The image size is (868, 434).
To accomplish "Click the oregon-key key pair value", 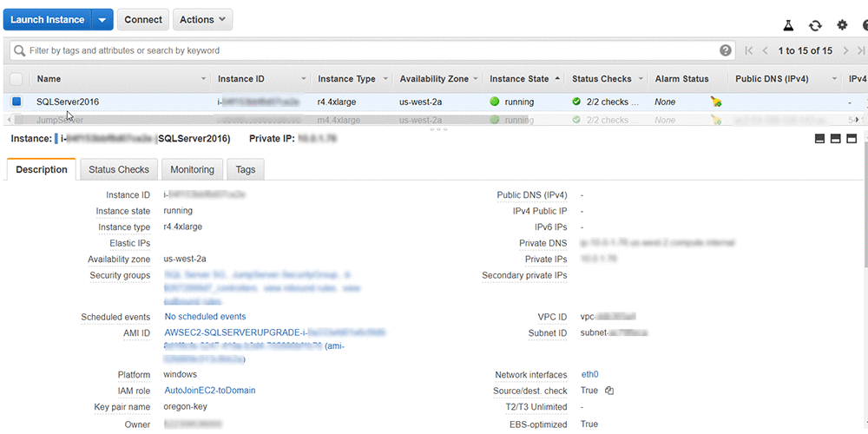I will (x=186, y=406).
